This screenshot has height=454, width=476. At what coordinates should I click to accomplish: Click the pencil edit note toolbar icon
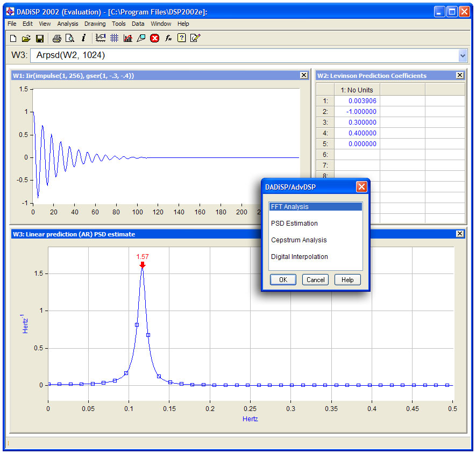coord(195,38)
